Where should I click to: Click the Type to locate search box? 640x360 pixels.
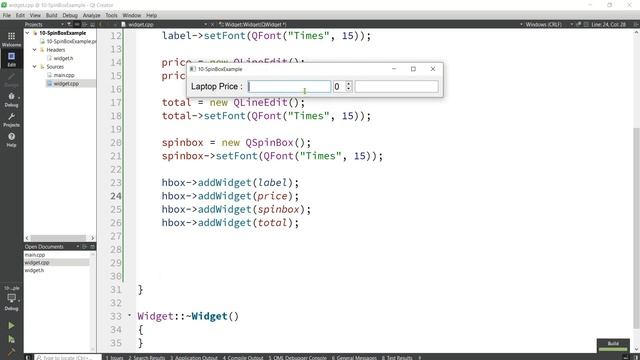click(x=67, y=358)
